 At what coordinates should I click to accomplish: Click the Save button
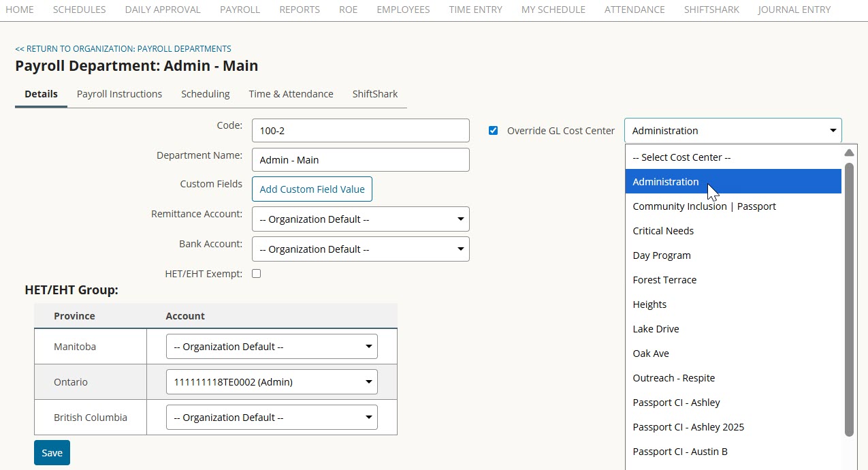[x=52, y=453]
